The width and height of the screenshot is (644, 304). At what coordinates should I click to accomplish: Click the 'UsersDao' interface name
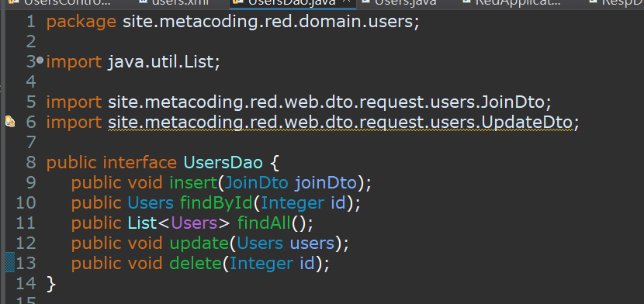click(223, 162)
